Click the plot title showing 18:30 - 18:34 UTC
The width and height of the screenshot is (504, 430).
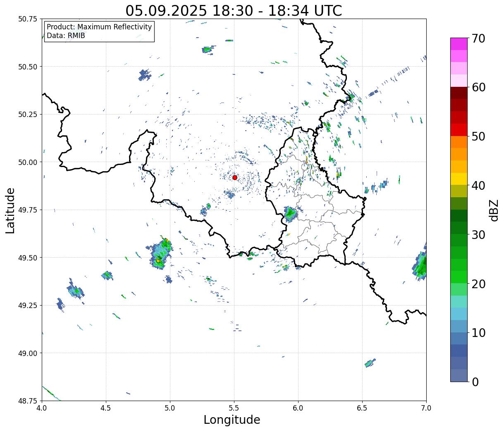click(x=234, y=10)
